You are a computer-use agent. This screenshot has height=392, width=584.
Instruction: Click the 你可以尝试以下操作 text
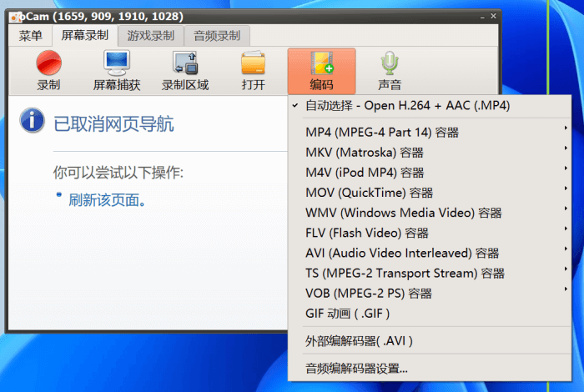tap(118, 173)
